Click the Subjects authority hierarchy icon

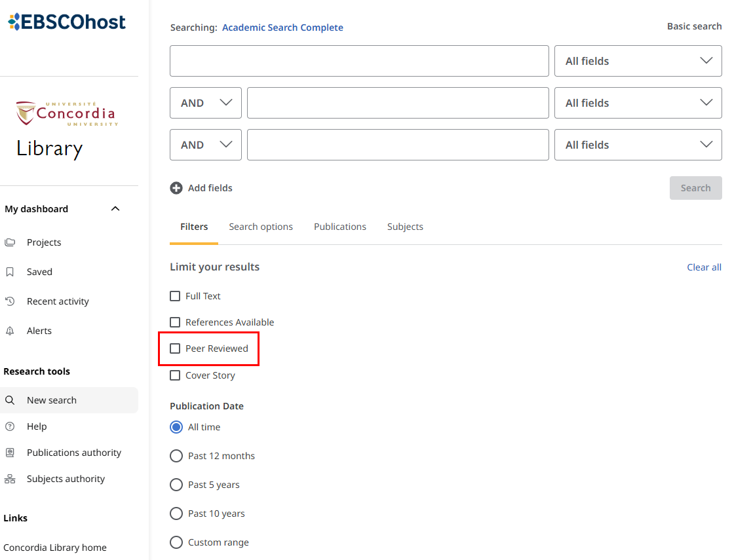10,479
